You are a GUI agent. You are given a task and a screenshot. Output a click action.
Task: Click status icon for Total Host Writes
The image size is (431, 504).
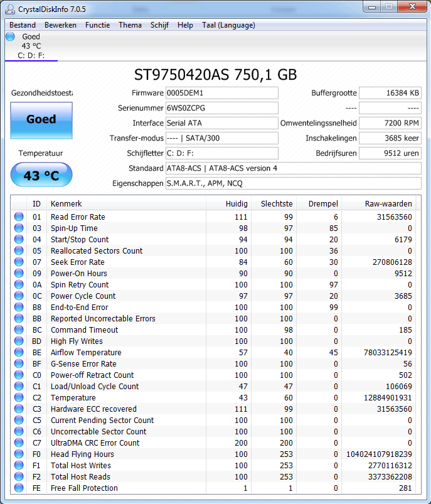(x=19, y=465)
